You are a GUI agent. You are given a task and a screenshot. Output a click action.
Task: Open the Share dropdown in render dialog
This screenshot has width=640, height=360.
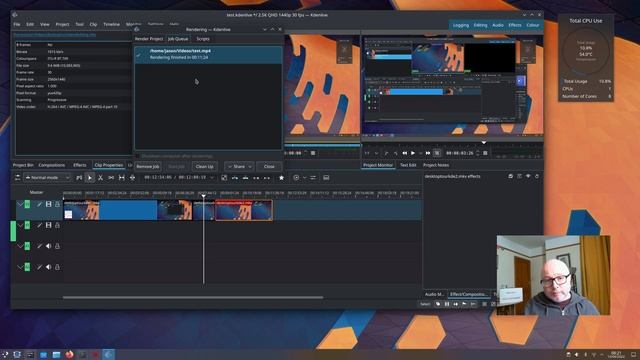239,167
